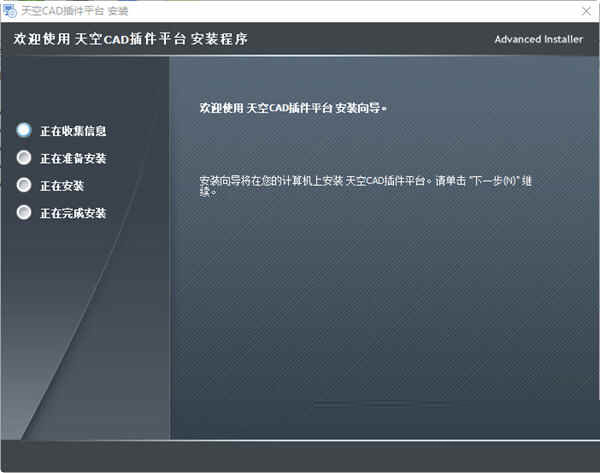Click the 欢迎使用 天空CAD插件平台 安装向导 heading
The image size is (600, 473).
(x=293, y=108)
